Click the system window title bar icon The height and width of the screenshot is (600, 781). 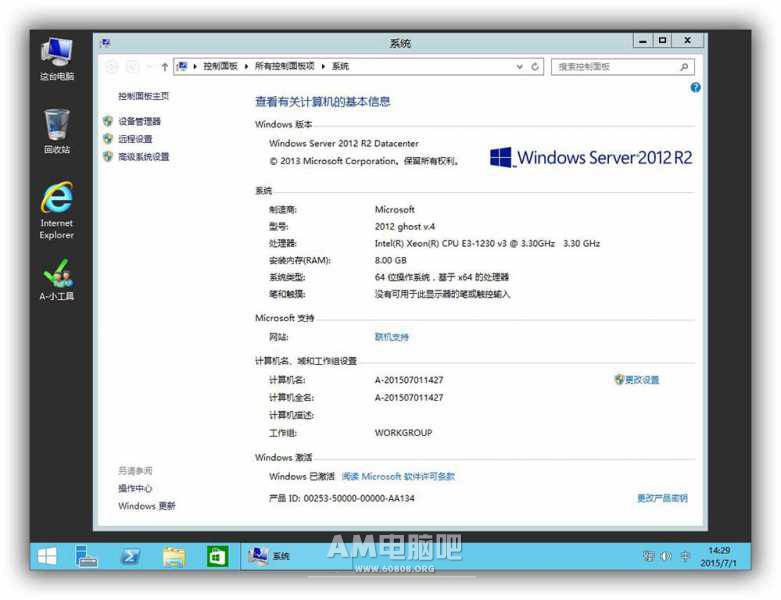coord(106,42)
